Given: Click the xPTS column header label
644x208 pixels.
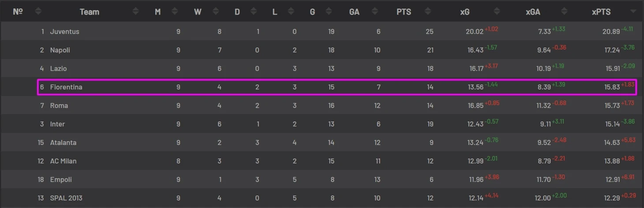Looking at the screenshot, I should tap(601, 12).
